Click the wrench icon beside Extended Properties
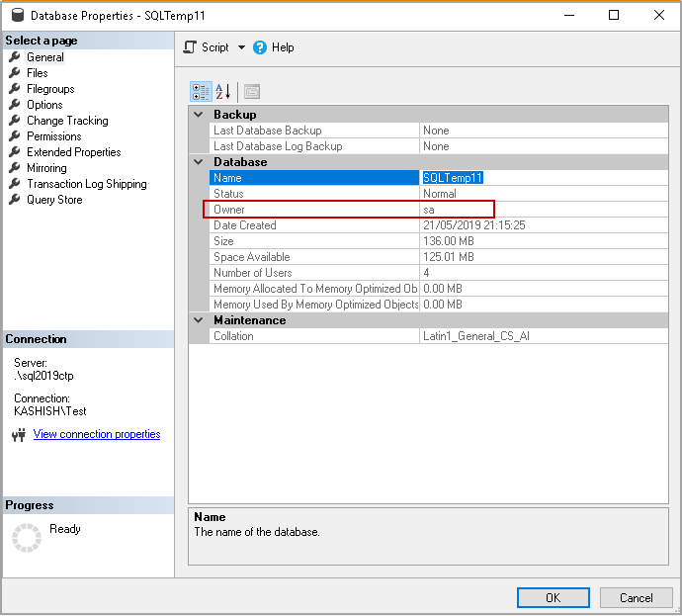The width and height of the screenshot is (682, 616). 15,152
